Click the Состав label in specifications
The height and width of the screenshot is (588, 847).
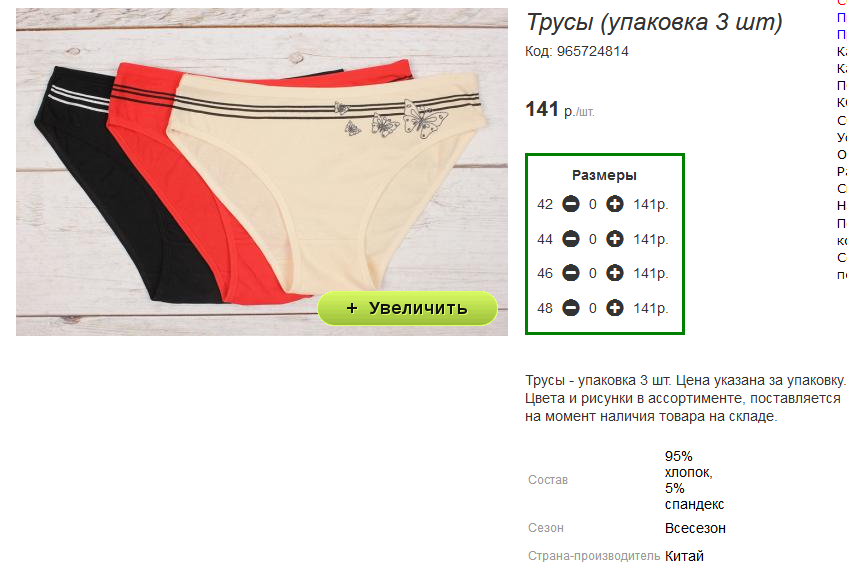pos(548,480)
